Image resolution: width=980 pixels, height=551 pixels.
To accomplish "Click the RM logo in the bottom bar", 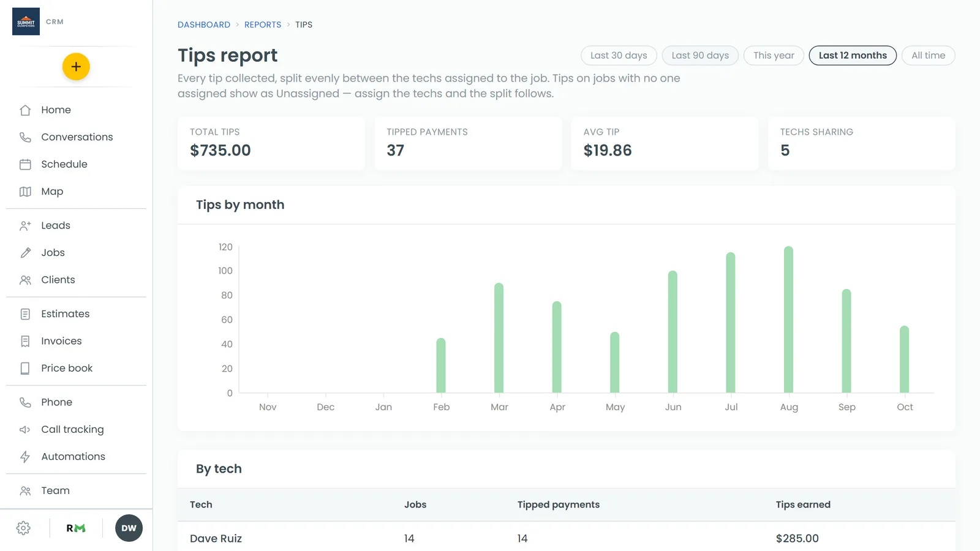I will [76, 528].
